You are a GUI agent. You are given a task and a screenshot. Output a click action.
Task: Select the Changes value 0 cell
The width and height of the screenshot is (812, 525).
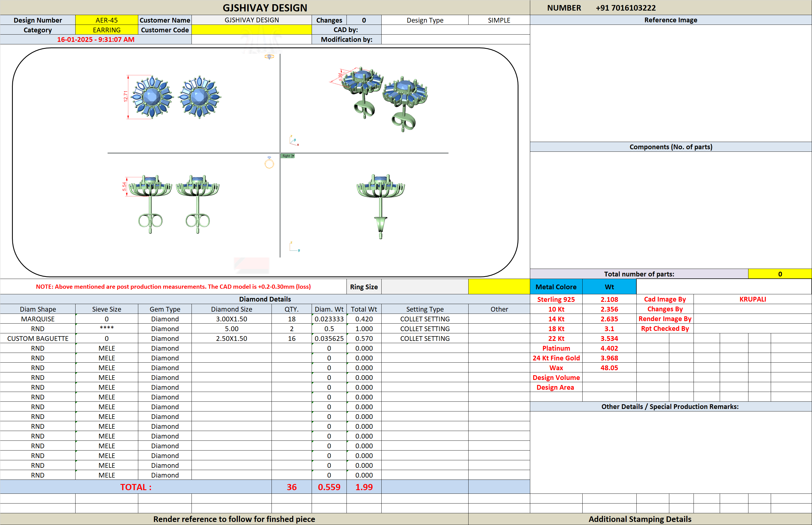364,20
